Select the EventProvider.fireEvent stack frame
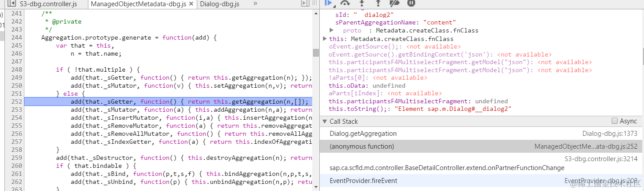The image size is (644, 191). tap(481, 180)
